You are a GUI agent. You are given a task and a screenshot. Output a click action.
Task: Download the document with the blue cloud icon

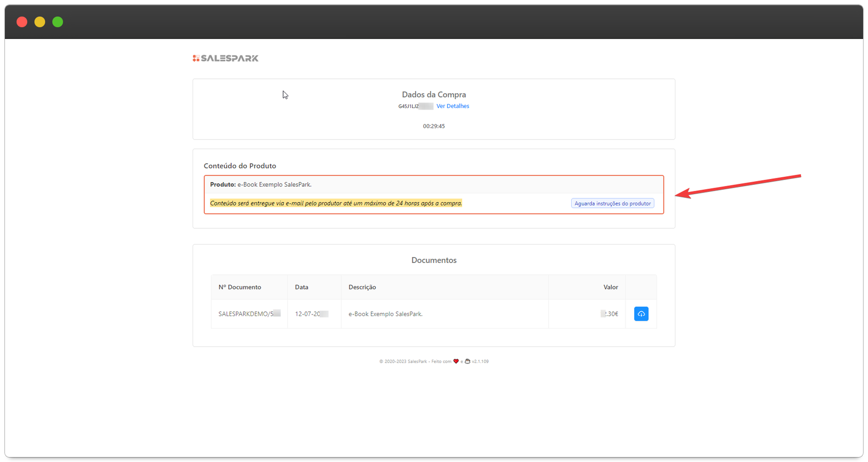point(641,314)
